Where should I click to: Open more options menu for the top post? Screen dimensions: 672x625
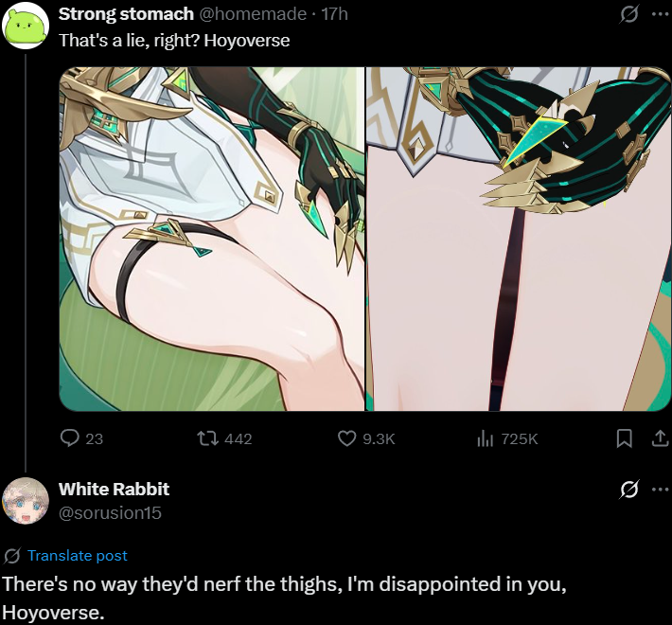(660, 14)
